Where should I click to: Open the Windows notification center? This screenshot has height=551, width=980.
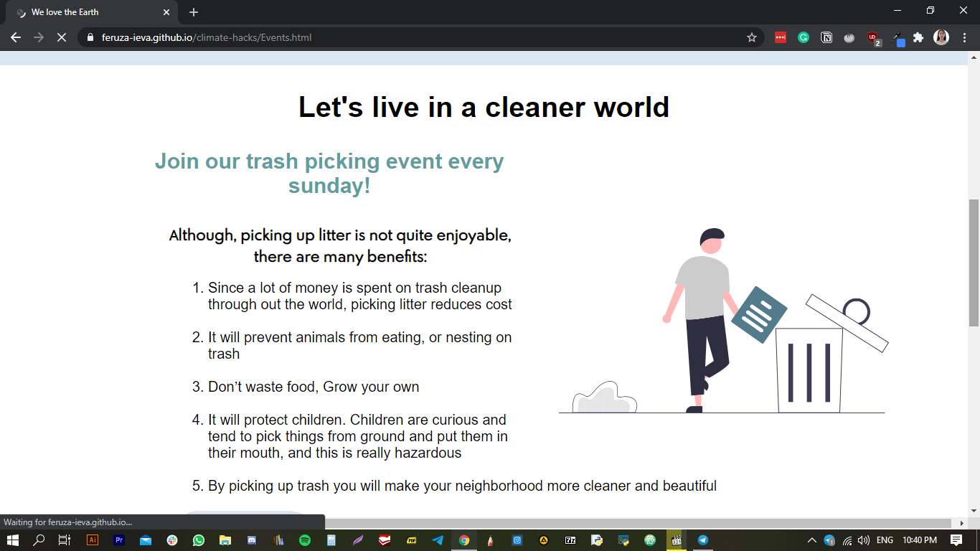956,540
